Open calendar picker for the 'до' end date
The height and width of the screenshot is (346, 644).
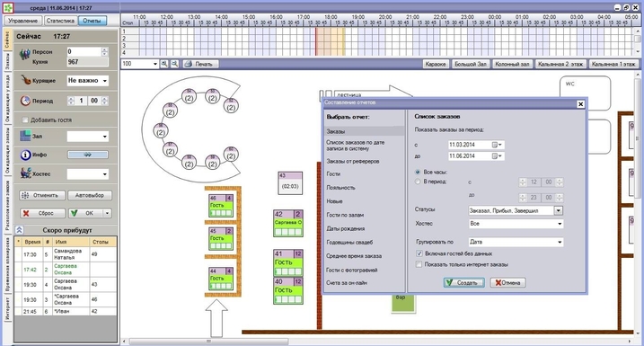[x=497, y=156]
